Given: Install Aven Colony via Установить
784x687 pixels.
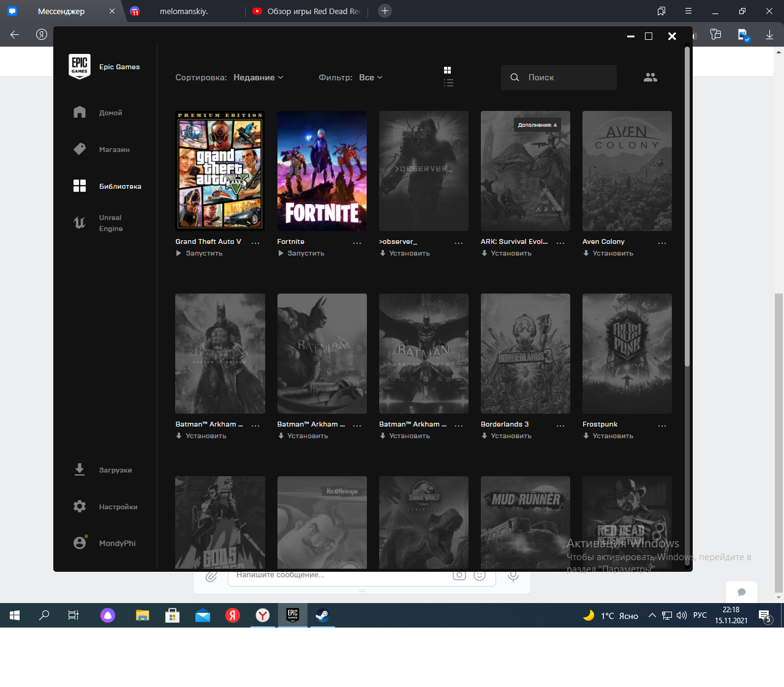Looking at the screenshot, I should (x=608, y=253).
